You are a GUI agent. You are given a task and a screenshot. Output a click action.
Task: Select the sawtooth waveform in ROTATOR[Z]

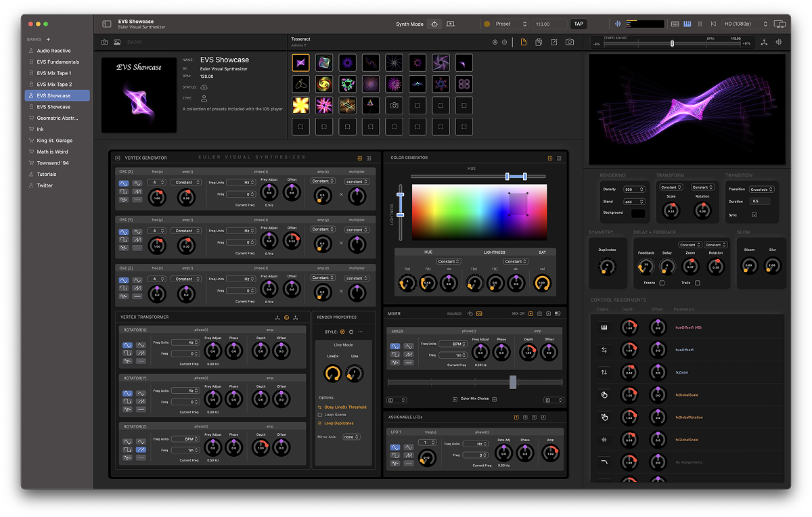140,449
